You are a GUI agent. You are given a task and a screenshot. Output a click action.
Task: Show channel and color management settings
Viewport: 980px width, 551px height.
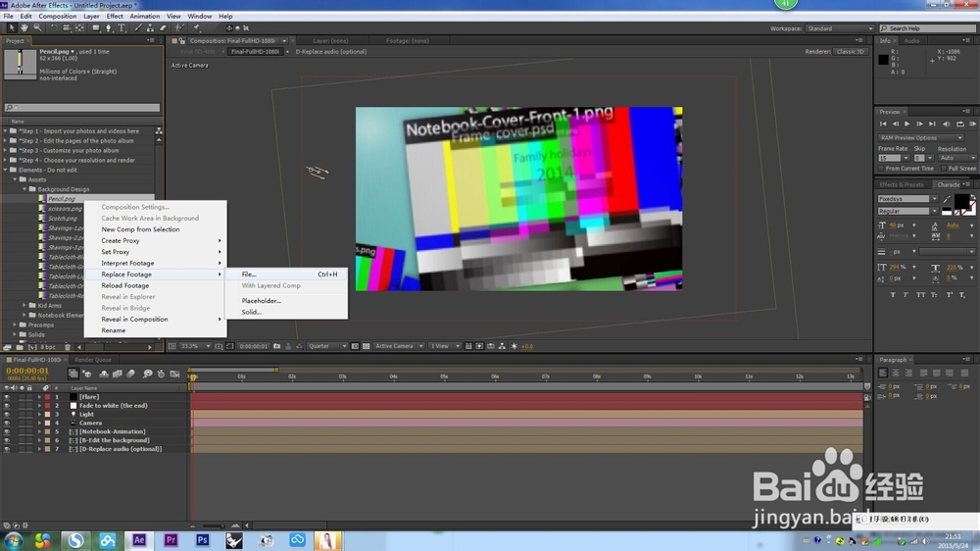point(299,346)
